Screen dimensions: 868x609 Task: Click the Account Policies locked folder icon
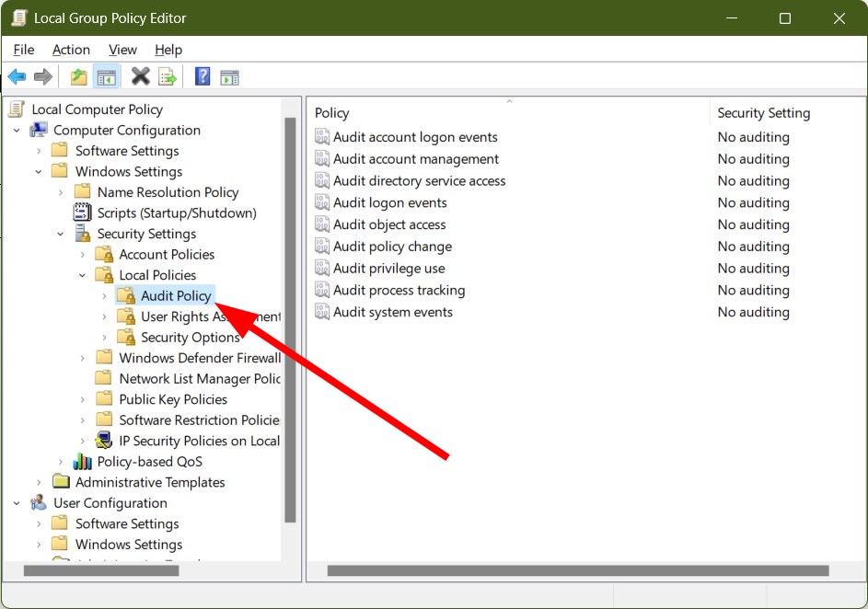104,254
